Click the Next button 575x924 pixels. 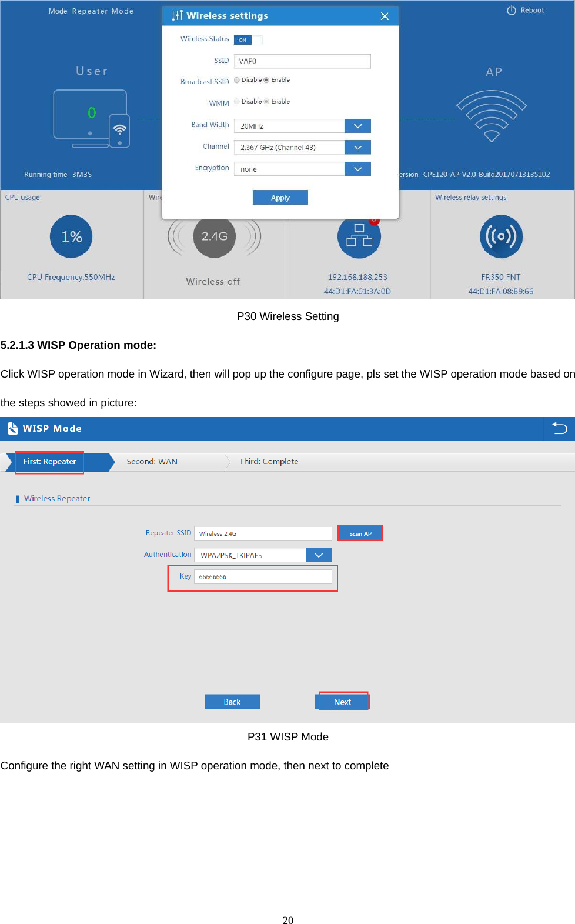point(343,702)
